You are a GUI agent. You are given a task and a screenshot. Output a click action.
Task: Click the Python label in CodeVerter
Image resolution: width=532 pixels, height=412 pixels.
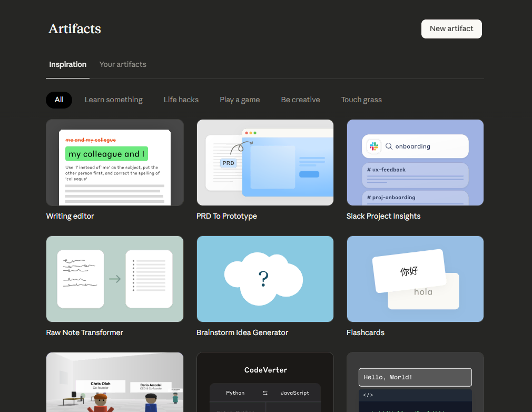[235, 393]
